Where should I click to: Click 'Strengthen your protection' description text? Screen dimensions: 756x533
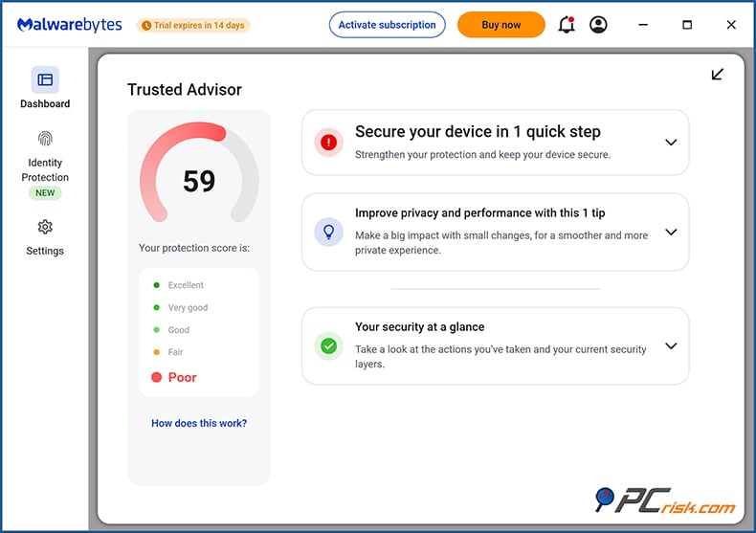(482, 155)
